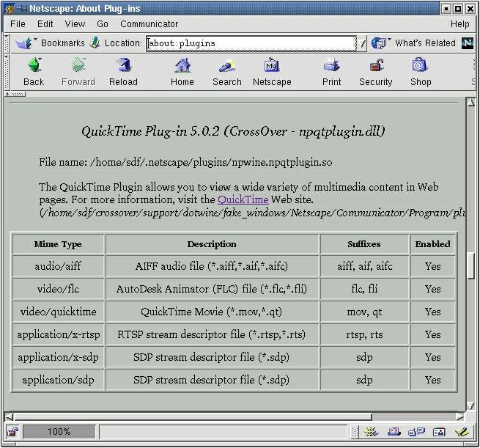Click the Location URL input field
The width and height of the screenshot is (480, 448).
(251, 43)
